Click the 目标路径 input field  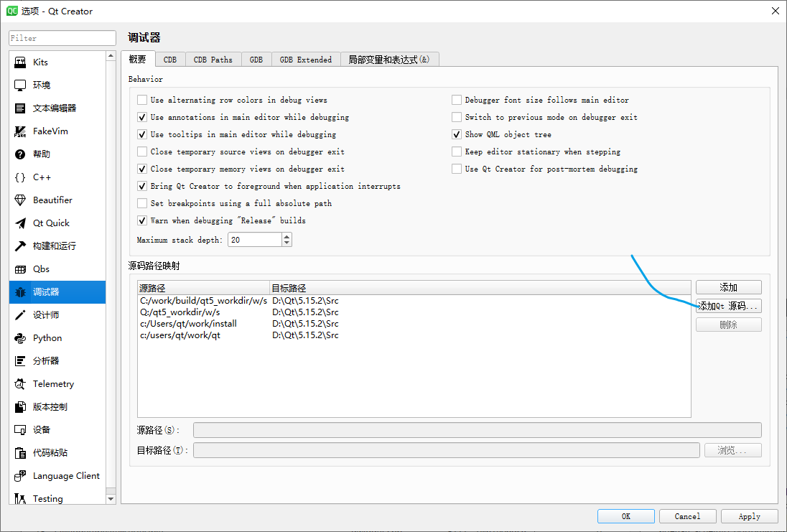[x=447, y=450]
